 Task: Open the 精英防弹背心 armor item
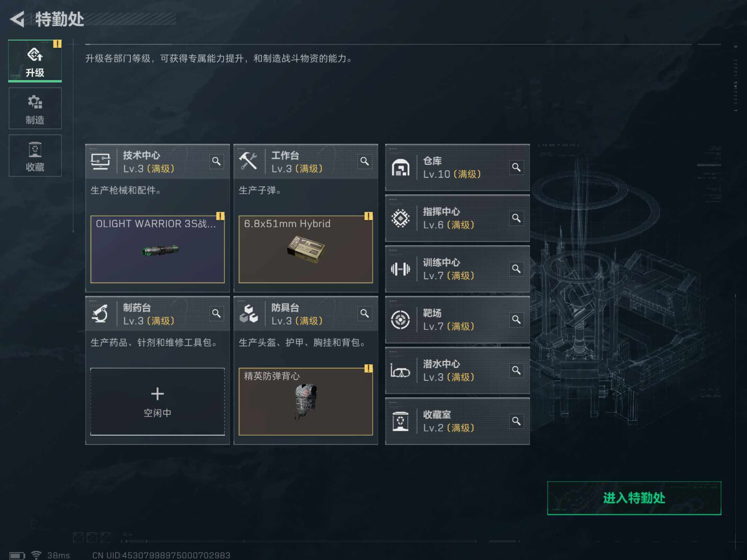306,401
